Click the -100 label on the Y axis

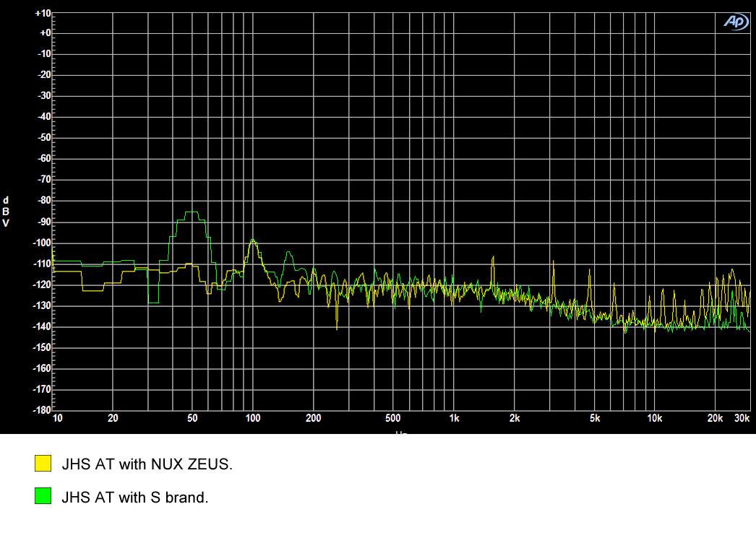[43, 243]
